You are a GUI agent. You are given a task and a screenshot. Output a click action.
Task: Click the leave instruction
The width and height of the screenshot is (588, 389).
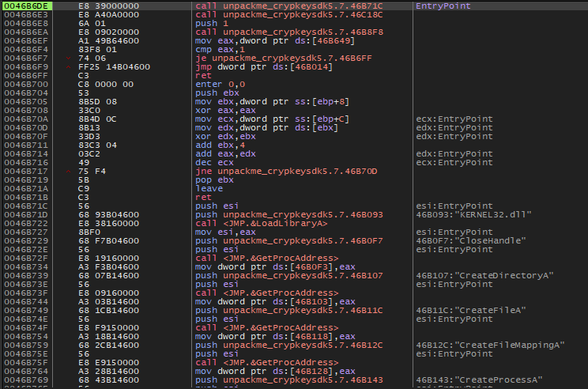(x=209, y=188)
